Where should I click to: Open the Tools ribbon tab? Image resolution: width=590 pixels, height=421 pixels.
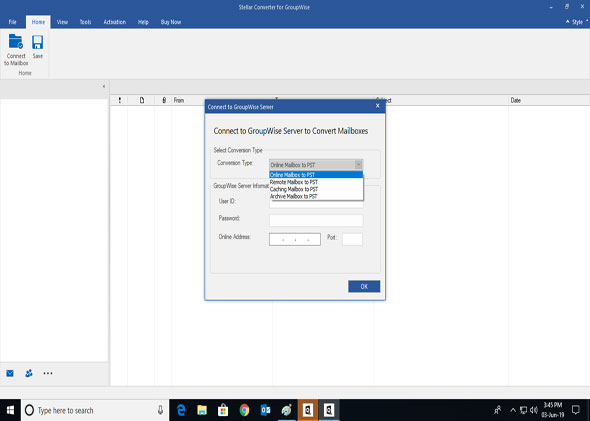coord(85,22)
